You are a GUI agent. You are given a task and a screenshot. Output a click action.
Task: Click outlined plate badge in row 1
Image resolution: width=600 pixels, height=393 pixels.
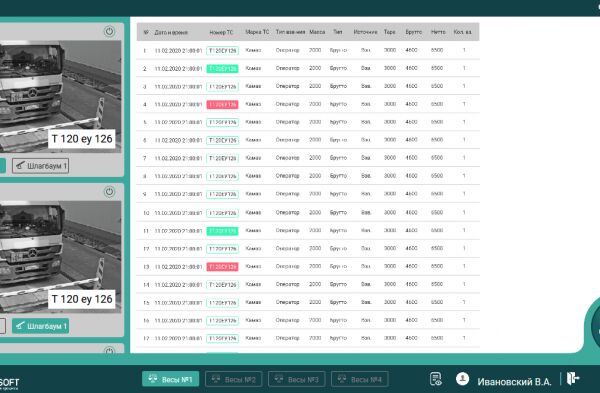tap(222, 51)
